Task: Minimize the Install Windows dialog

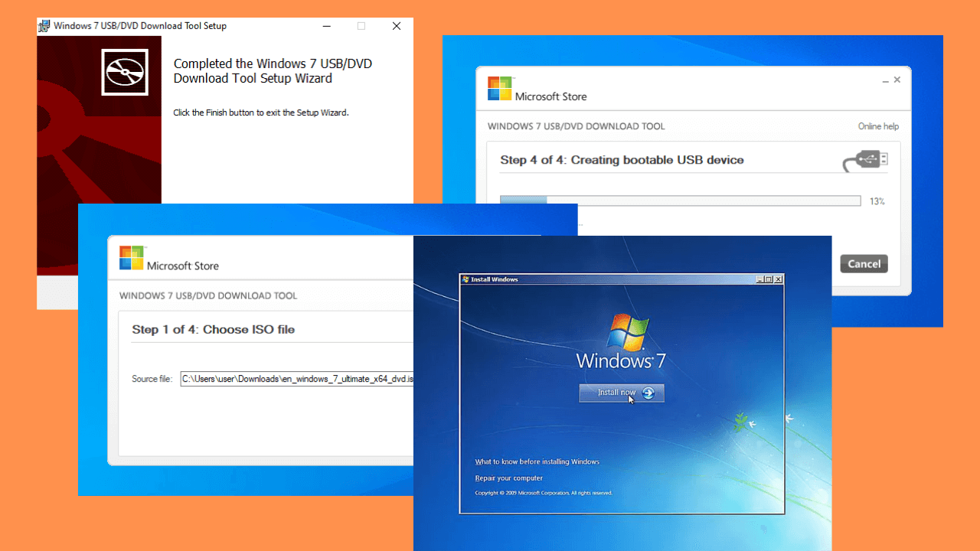Action: click(x=759, y=279)
